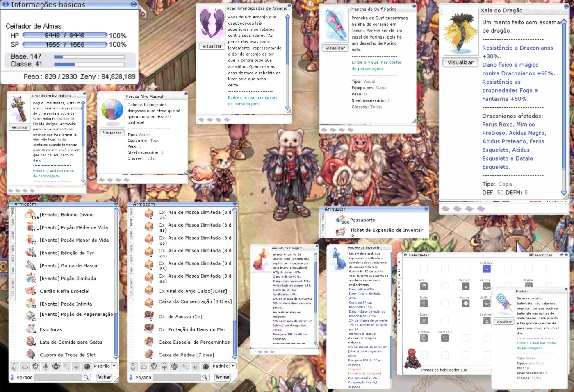Click Visualizar for Prancha de Surf Poring
The width and height of the screenshot is (574, 392).
click(335, 48)
